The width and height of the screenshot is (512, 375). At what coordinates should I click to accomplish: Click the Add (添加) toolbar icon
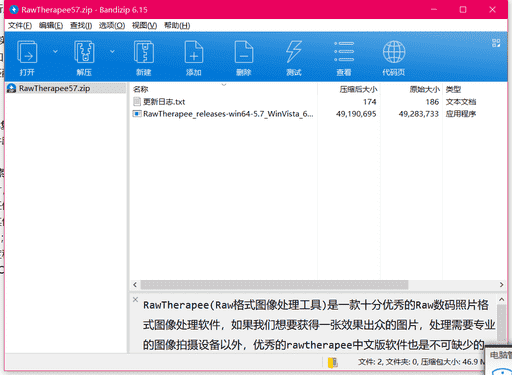pos(194,52)
